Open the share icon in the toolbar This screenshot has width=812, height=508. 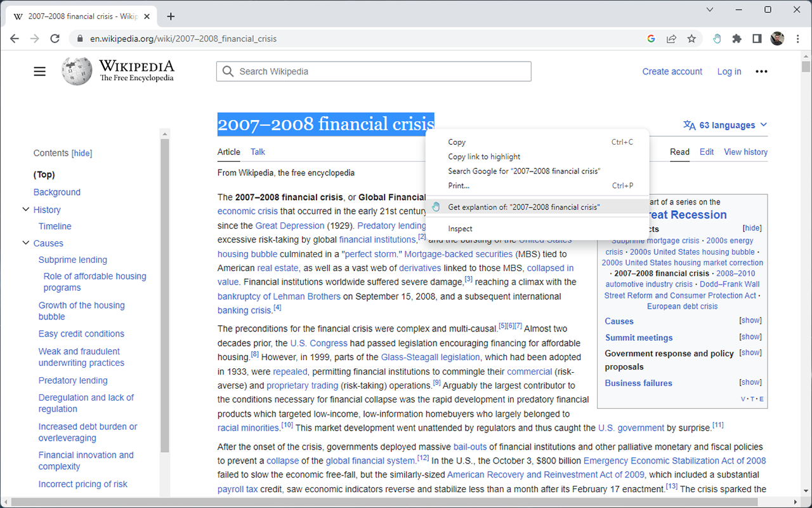(x=671, y=38)
